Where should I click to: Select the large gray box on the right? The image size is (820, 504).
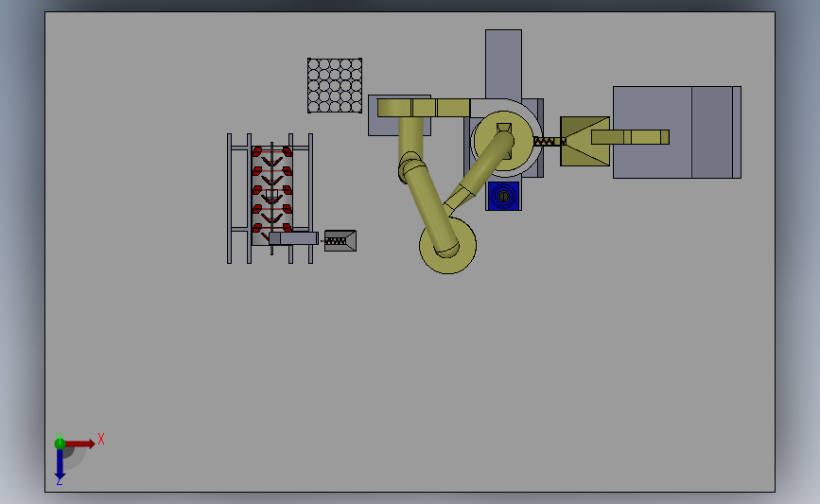click(676, 132)
